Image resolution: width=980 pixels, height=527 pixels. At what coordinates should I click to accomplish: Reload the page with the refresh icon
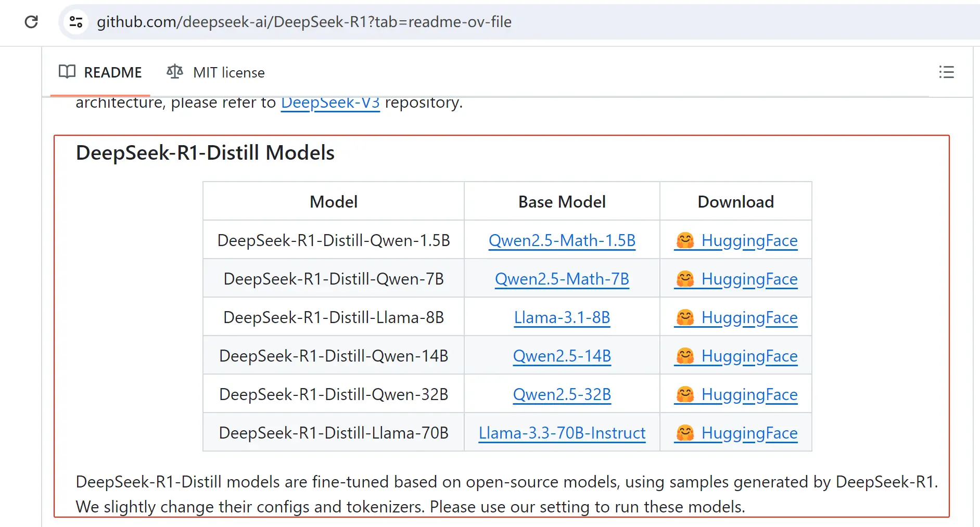(31, 22)
